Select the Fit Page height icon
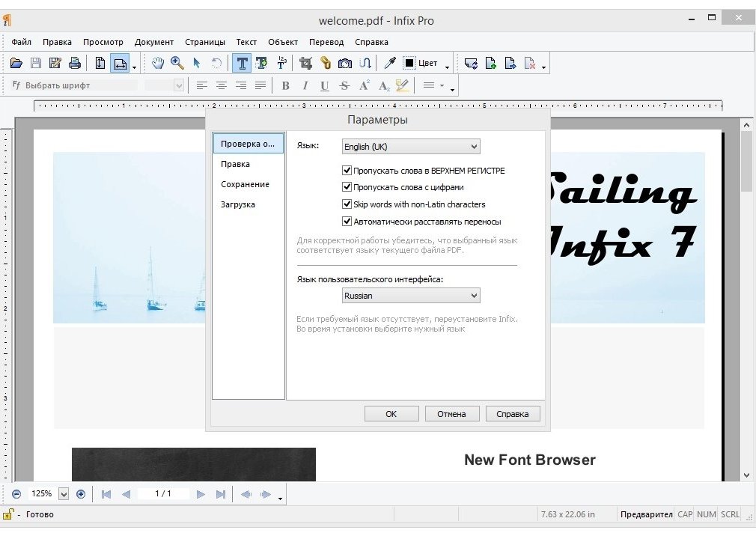 pos(100,63)
